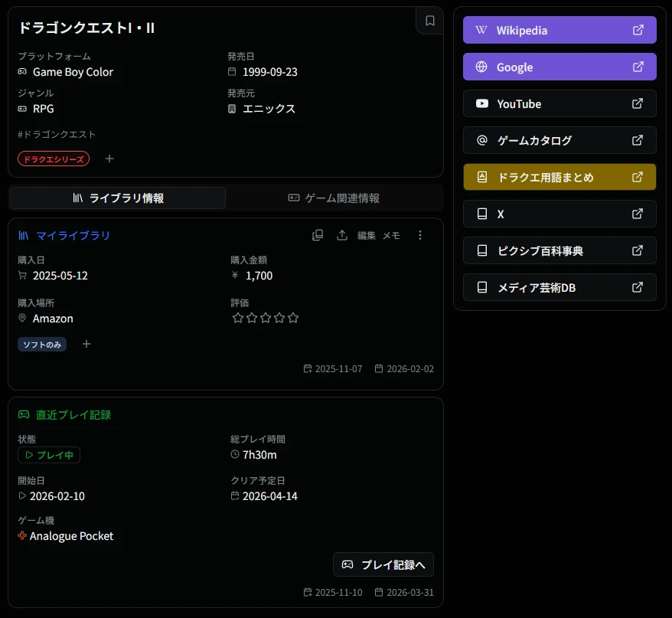Click the YouTube external link icon
The height and width of the screenshot is (618, 672).
click(x=638, y=103)
